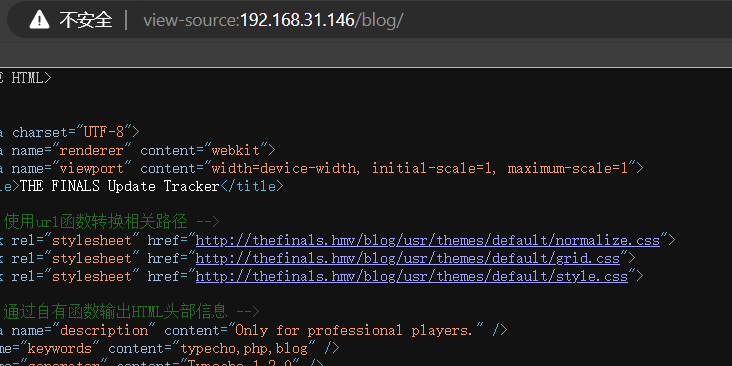
Task: Open the grid.css stylesheet link
Action: (x=408, y=258)
